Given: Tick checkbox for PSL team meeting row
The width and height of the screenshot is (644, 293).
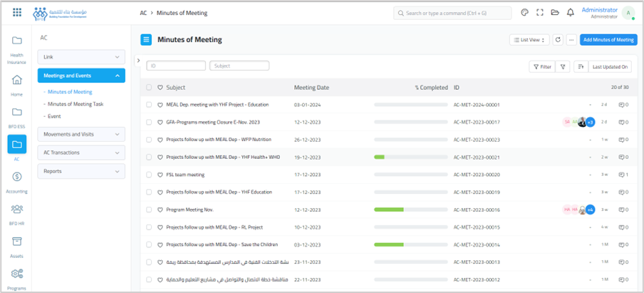Looking at the screenshot, I should (149, 175).
